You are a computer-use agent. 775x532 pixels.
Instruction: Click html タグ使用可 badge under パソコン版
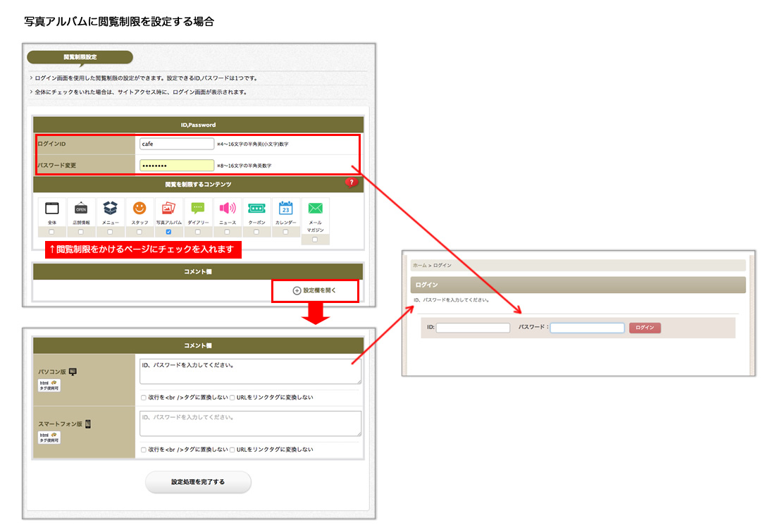[x=49, y=385]
